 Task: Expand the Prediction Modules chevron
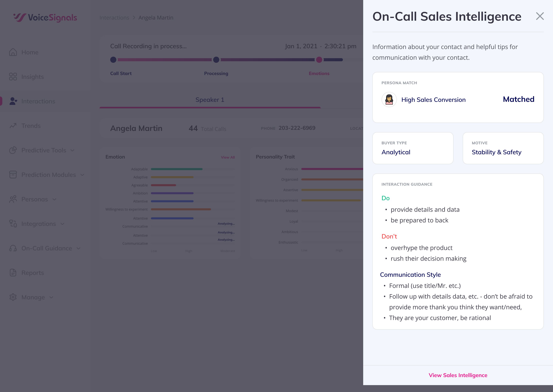pos(82,175)
